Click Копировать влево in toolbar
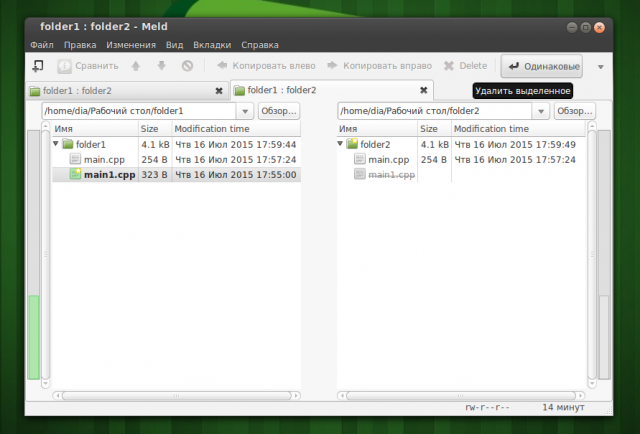This screenshot has width=640, height=434. click(x=266, y=66)
